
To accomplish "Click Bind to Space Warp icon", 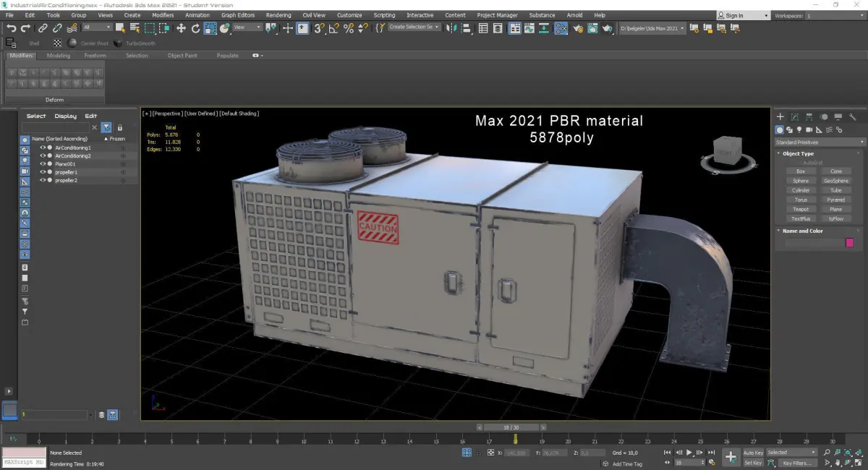I will (x=72, y=28).
